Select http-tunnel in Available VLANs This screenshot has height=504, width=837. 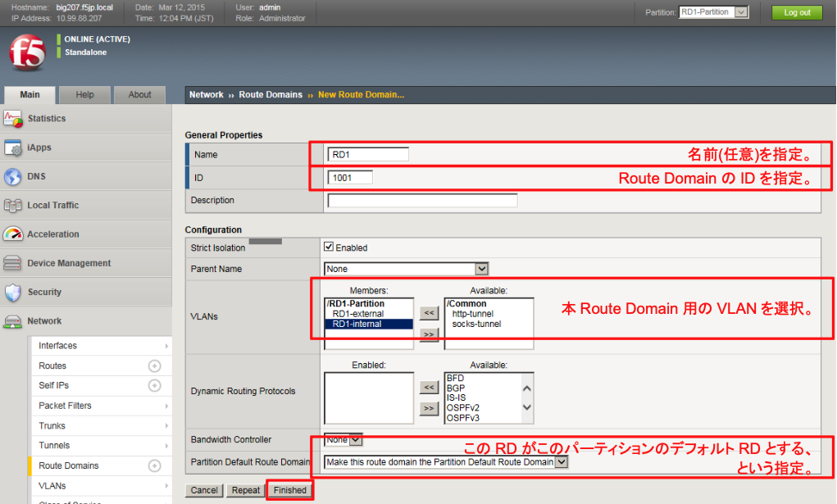[x=472, y=314]
